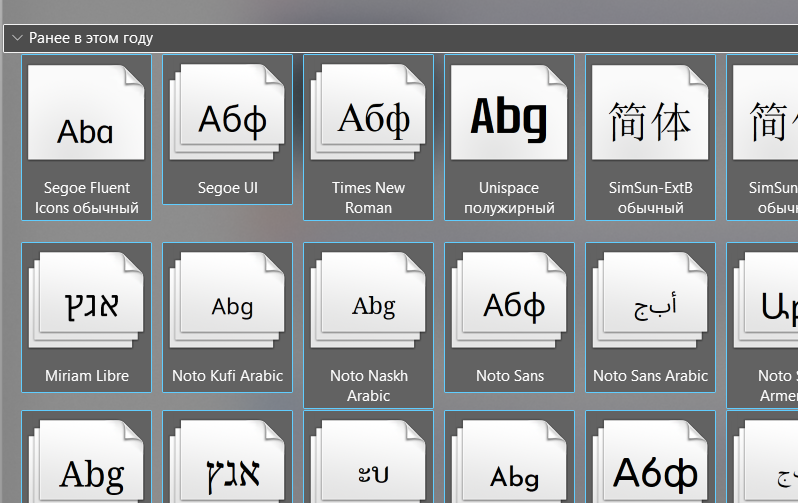Click the "Unispace полужирный" font name
Viewport: 798px width, 503px height.
click(509, 198)
